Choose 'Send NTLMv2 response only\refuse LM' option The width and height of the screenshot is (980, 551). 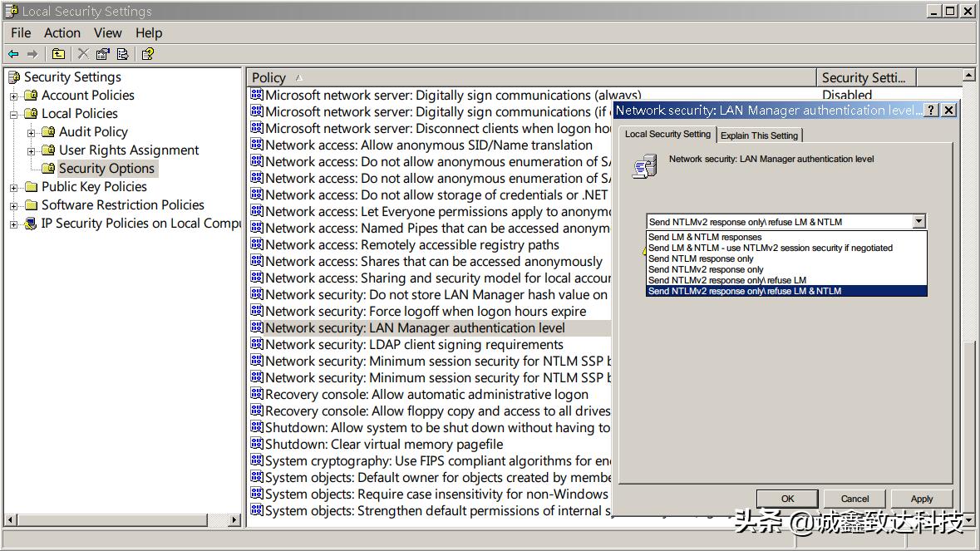pyautogui.click(x=786, y=280)
